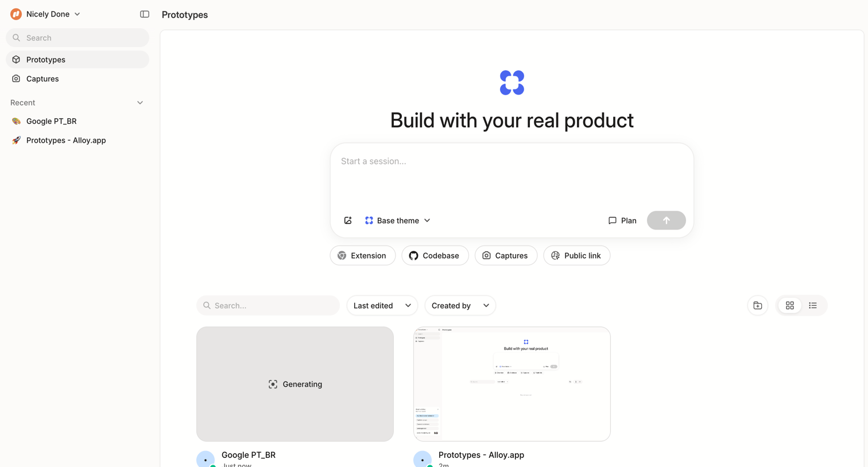
Task: Focus the sidebar Search field
Action: 77,38
